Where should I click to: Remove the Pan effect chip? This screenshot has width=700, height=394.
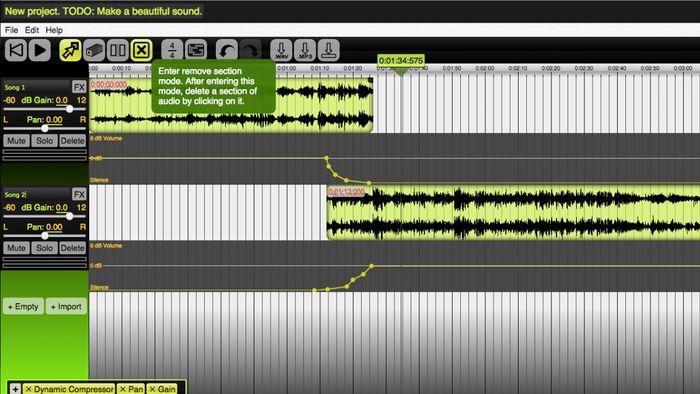pyautogui.click(x=123, y=389)
